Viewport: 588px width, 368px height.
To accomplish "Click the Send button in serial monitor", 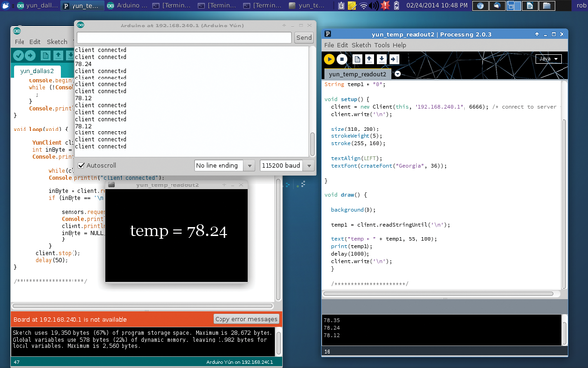I will coord(304,37).
